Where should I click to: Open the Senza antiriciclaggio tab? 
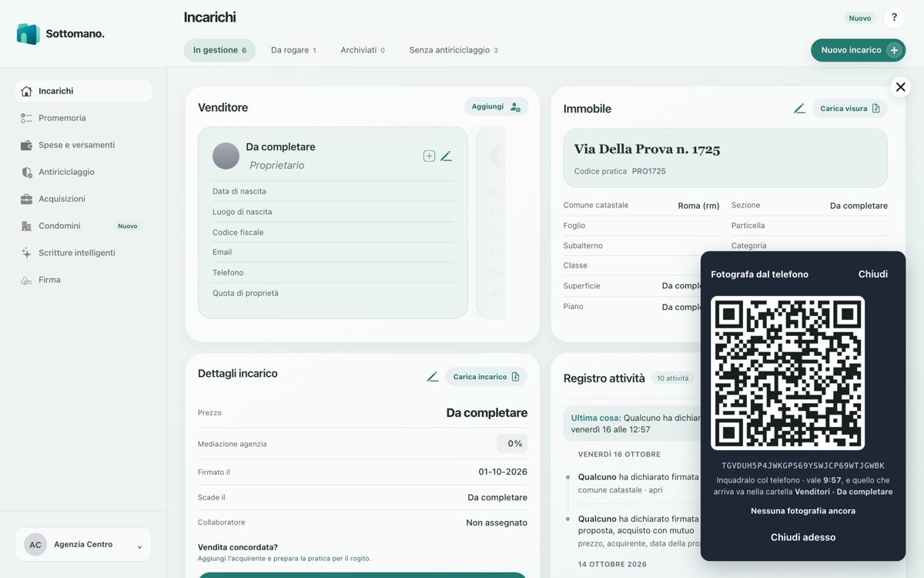tap(454, 50)
